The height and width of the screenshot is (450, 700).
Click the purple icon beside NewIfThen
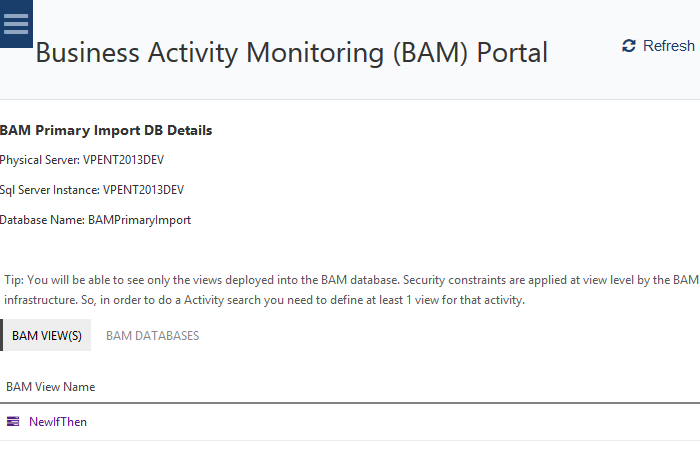coord(13,422)
